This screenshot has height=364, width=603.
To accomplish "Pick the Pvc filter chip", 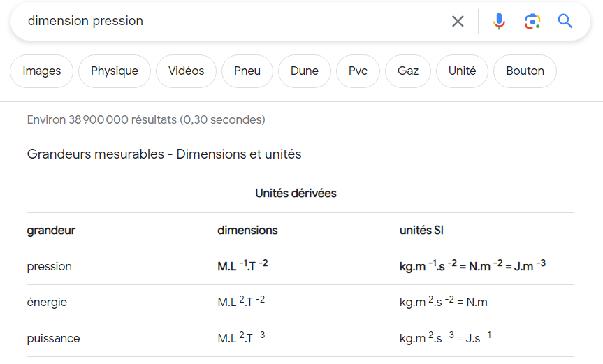I will point(358,71).
